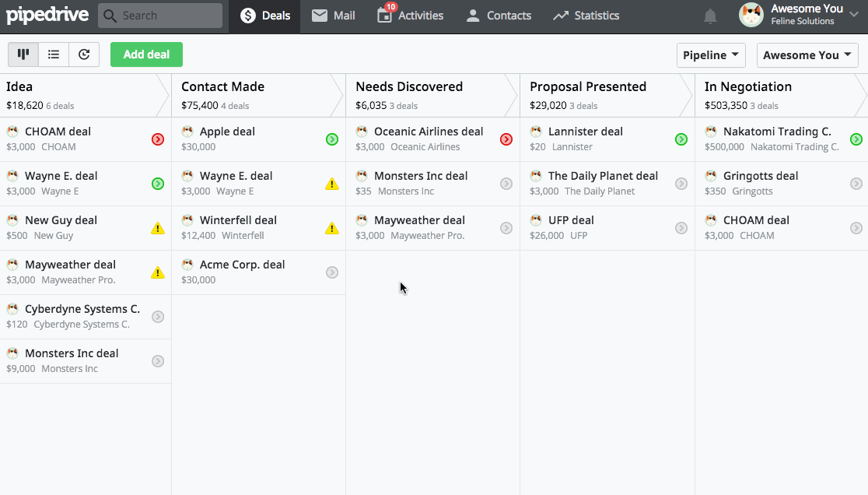Focus the Search field
This screenshot has height=495, width=868.
pyautogui.click(x=160, y=16)
